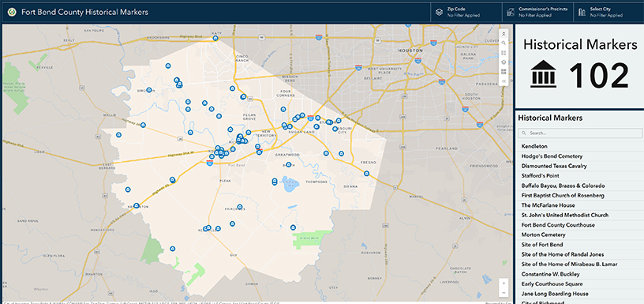This screenshot has width=644, height=304.
Task: Zoom in on the map with plus button
Action: point(504,283)
